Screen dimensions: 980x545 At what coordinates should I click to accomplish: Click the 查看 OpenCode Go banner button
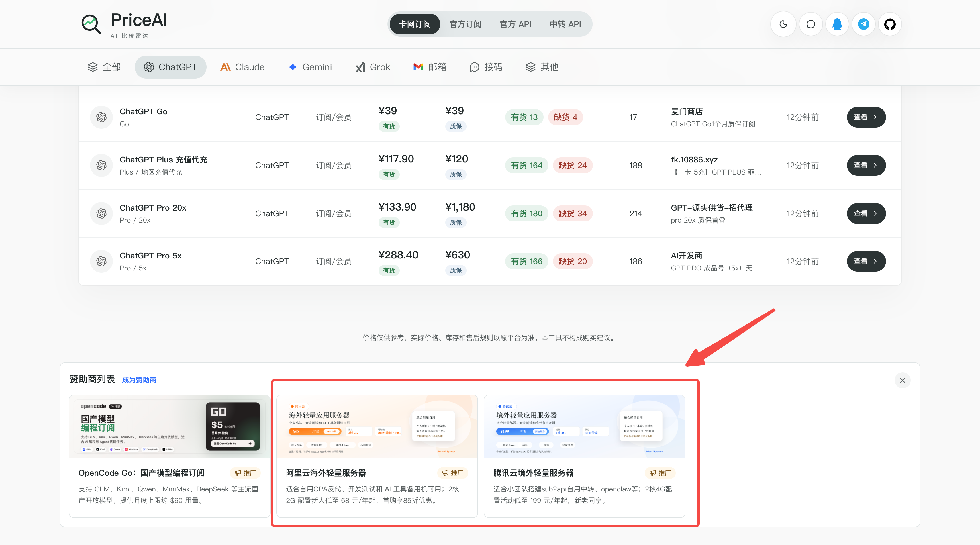[x=232, y=444]
